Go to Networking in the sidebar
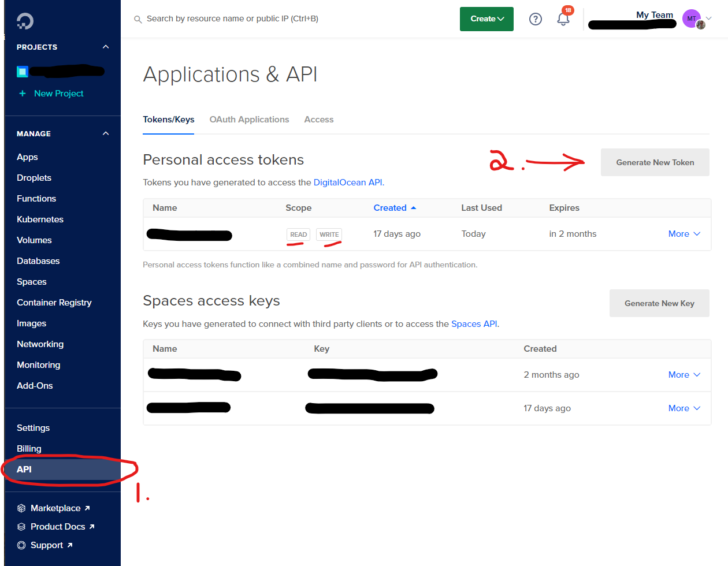Viewport: 728px width, 566px height. click(x=40, y=344)
